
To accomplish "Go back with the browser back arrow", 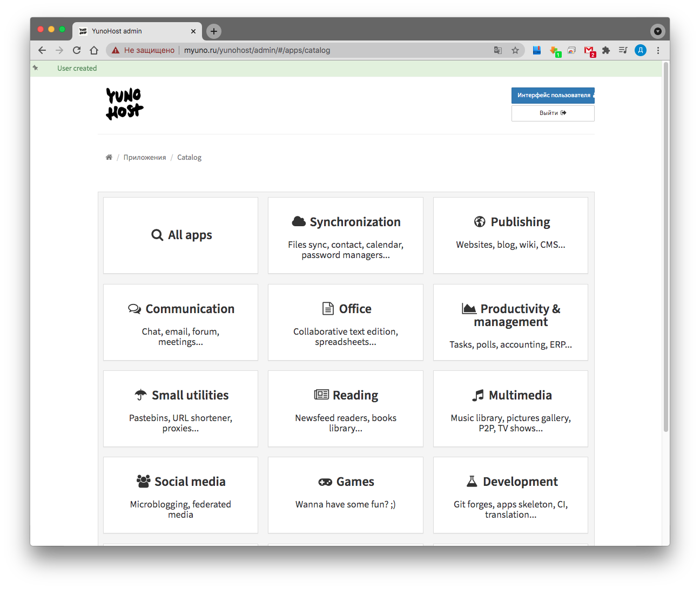I will click(42, 50).
